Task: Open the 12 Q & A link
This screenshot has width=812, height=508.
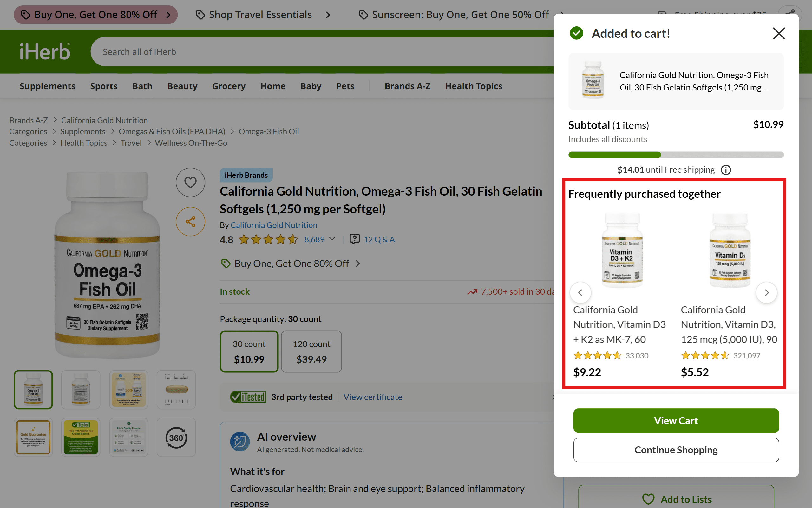Action: coord(379,239)
